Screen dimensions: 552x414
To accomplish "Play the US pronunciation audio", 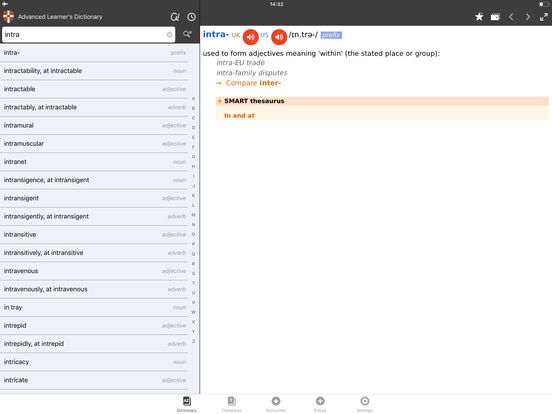I will [x=279, y=37].
